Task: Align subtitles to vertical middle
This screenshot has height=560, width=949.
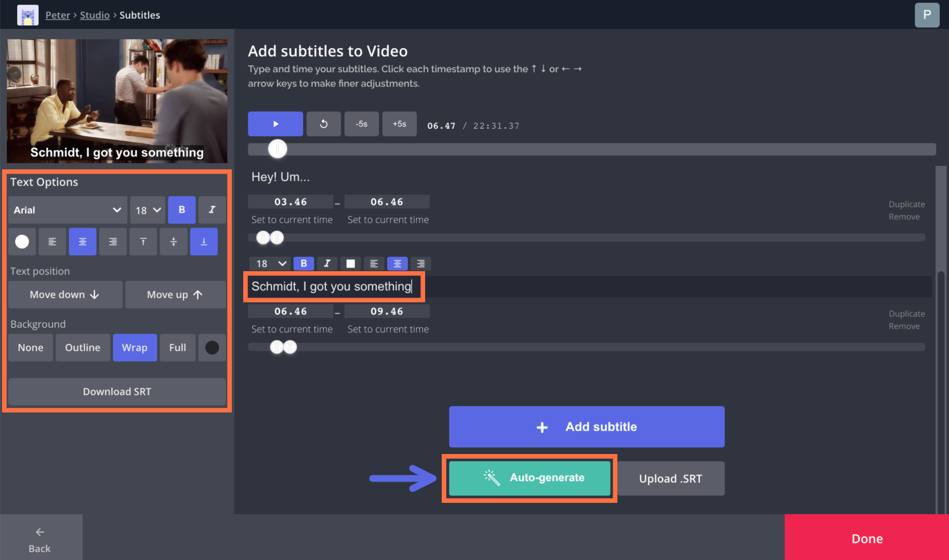Action: click(x=174, y=242)
